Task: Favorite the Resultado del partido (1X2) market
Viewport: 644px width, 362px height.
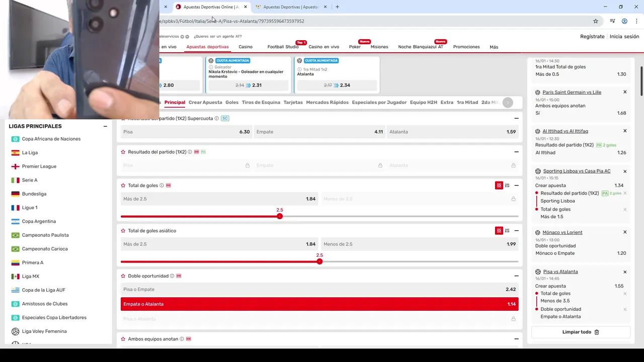Action: [123, 152]
